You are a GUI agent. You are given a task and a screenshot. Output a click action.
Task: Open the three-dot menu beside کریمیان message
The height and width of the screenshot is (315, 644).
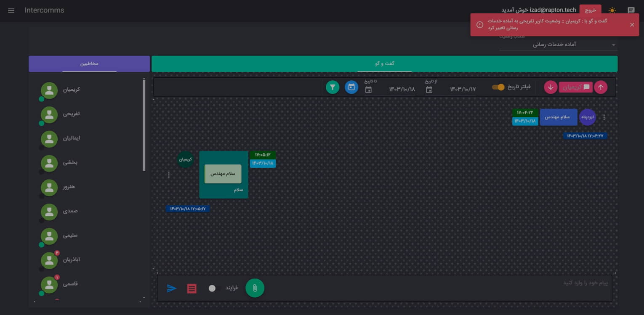(x=169, y=175)
